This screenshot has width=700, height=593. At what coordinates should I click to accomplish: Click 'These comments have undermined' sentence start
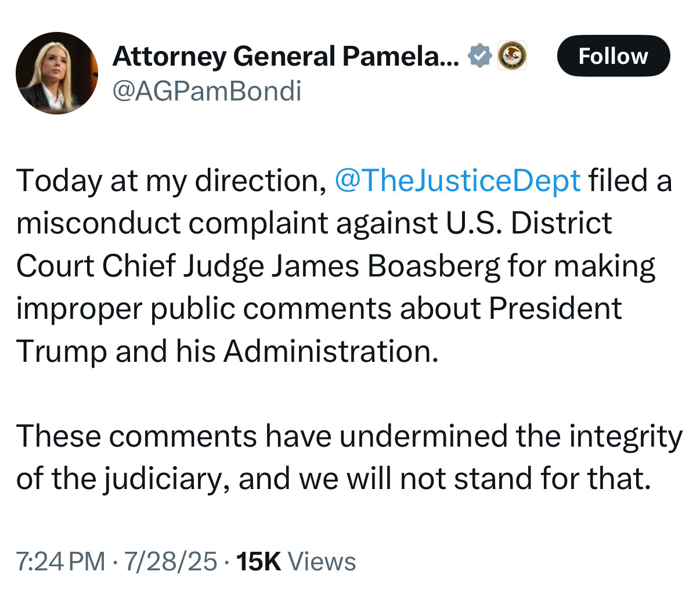pos(261,436)
